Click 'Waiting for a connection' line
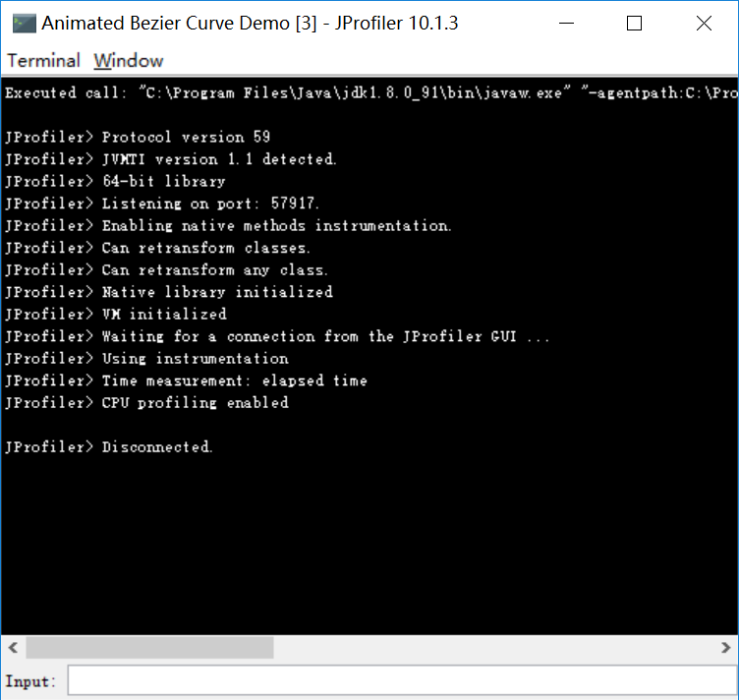Image resolution: width=739 pixels, height=700 pixels. (x=277, y=336)
